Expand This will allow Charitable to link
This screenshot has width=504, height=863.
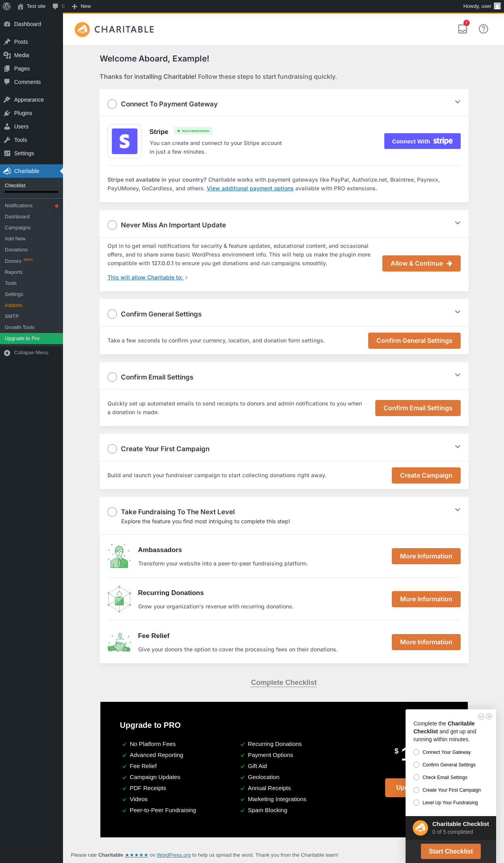tap(148, 277)
